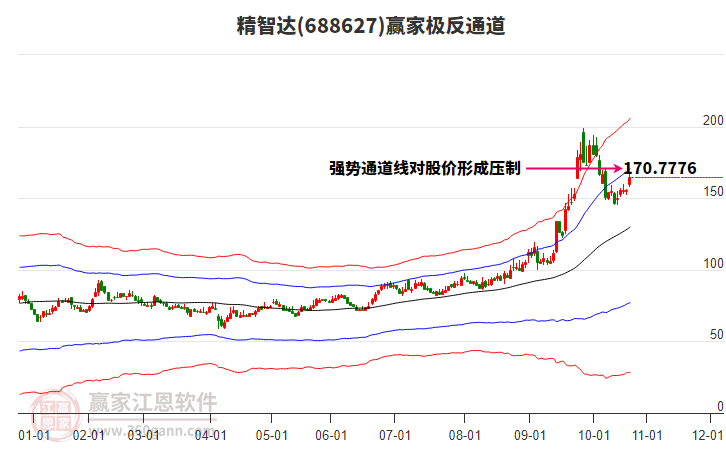Image resolution: width=726 pixels, height=450 pixels.
Task: Click the y-axis label 200
Action: tap(713, 120)
